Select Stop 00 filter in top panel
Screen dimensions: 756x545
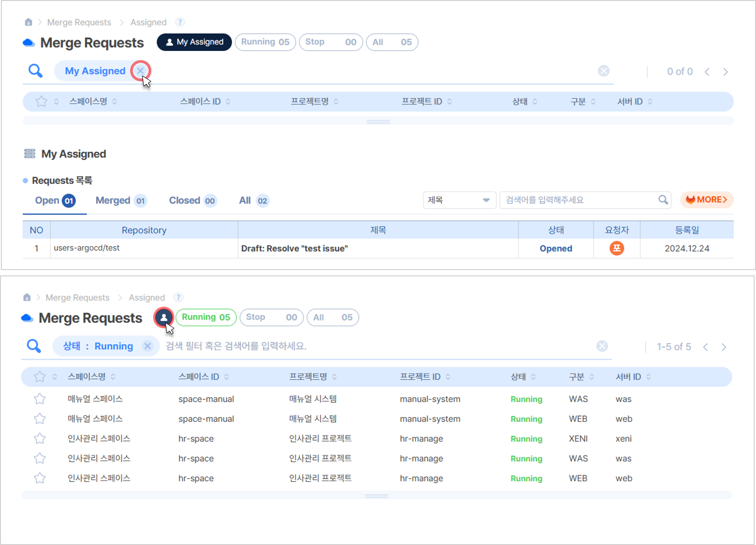[x=331, y=42]
